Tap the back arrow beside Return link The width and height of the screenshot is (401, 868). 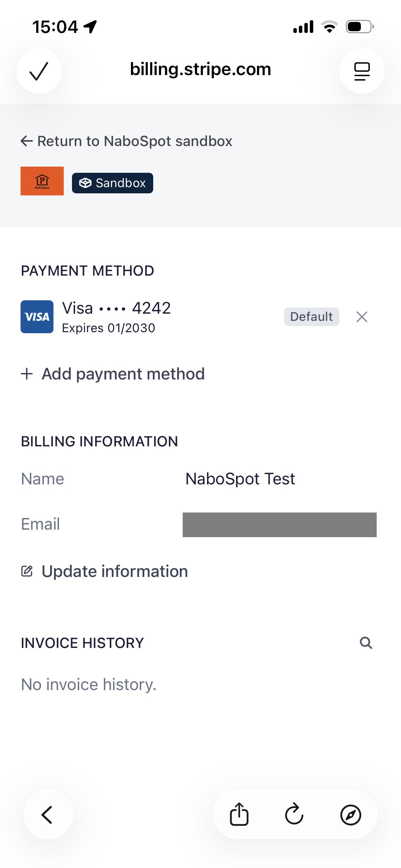(x=27, y=141)
